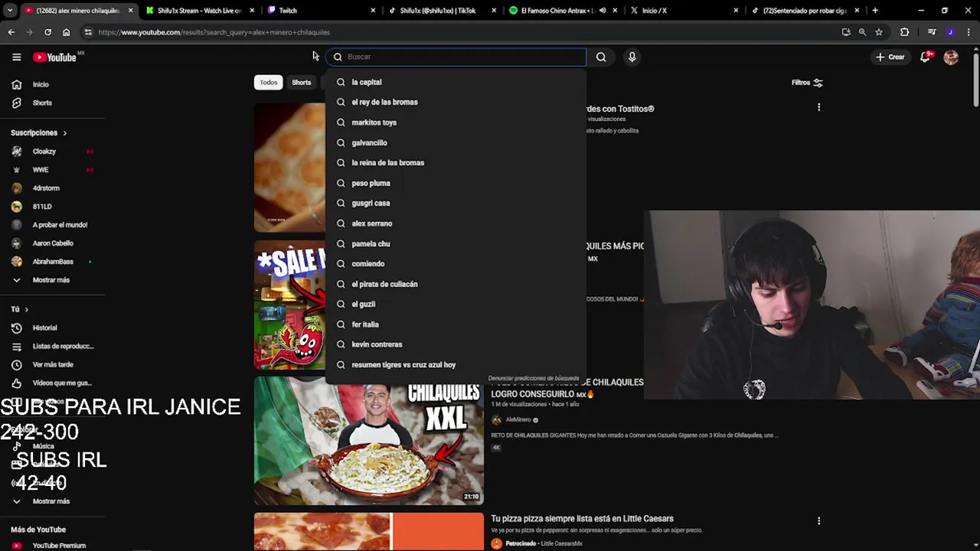
Task: Open the 811LD subscription channel
Action: pos(42,207)
